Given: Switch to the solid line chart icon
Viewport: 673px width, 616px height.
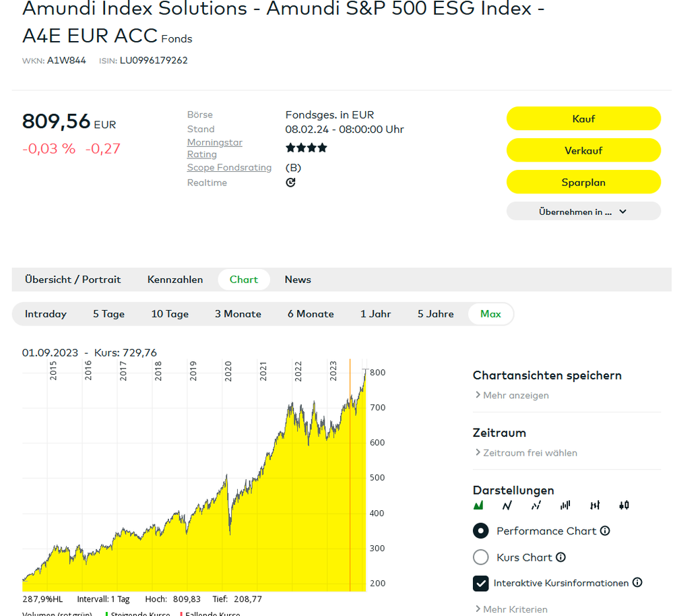Looking at the screenshot, I should coord(507,505).
